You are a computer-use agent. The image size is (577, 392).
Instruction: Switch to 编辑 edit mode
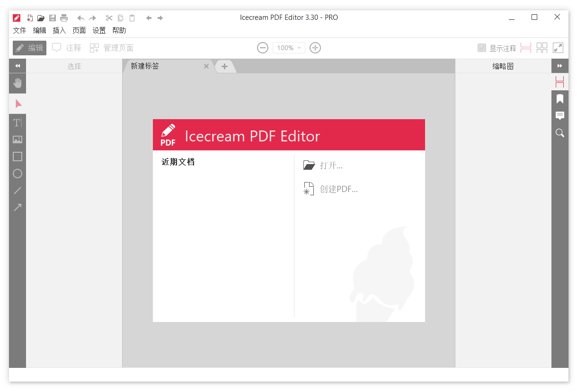tap(29, 48)
